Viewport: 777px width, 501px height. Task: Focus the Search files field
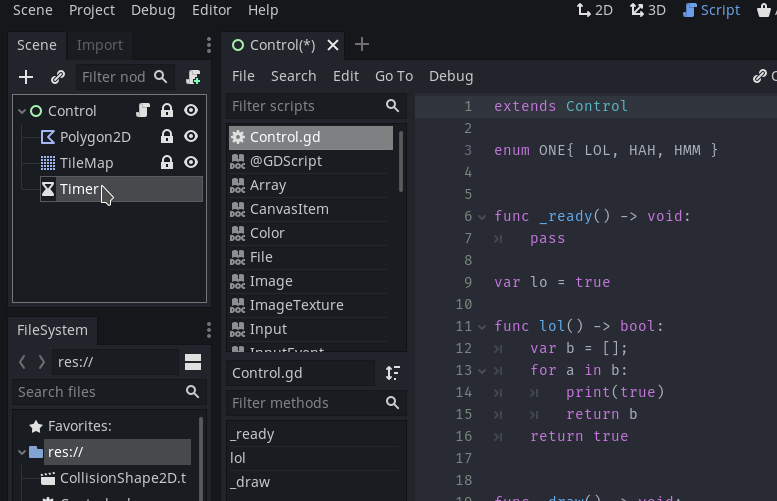[x=110, y=392]
